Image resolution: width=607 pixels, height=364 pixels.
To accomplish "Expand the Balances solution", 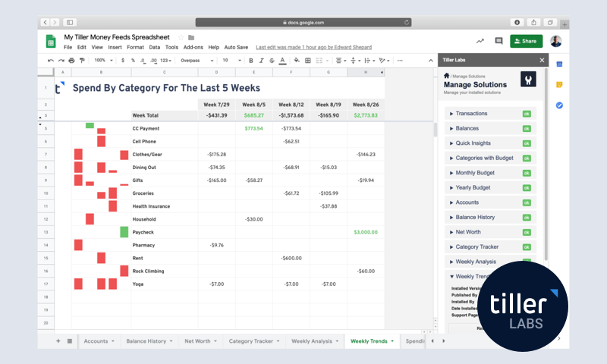I will (490, 128).
